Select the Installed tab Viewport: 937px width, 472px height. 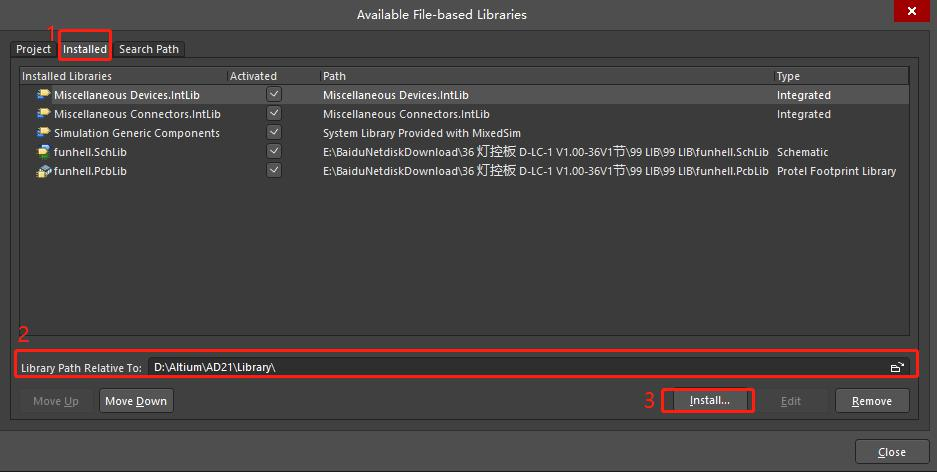click(84, 49)
